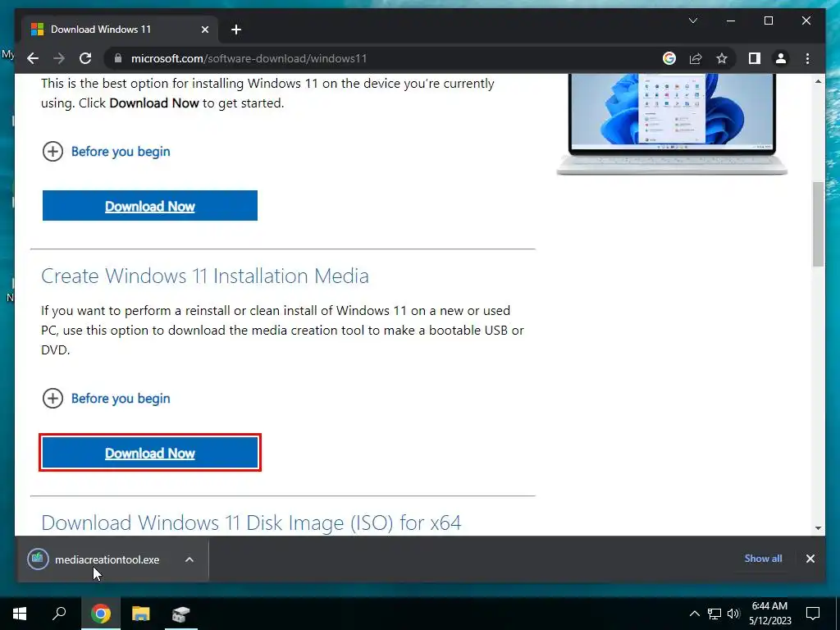The height and width of the screenshot is (630, 840).
Task: Expand first Before you begin section
Action: [106, 152]
